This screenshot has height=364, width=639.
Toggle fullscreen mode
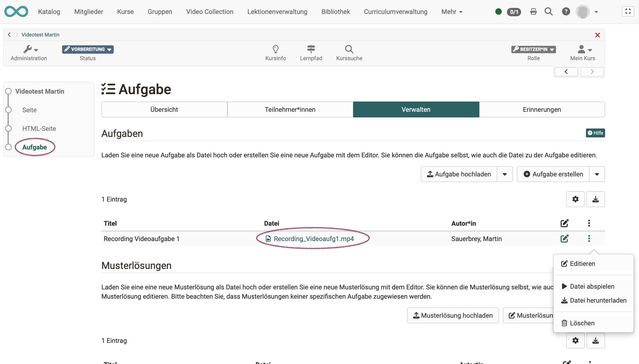pos(628,11)
